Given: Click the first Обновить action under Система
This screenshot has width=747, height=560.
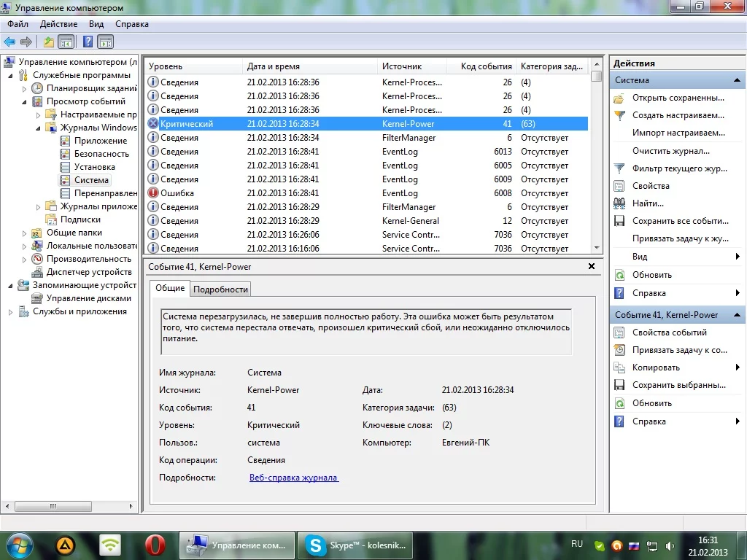Looking at the screenshot, I should 651,275.
